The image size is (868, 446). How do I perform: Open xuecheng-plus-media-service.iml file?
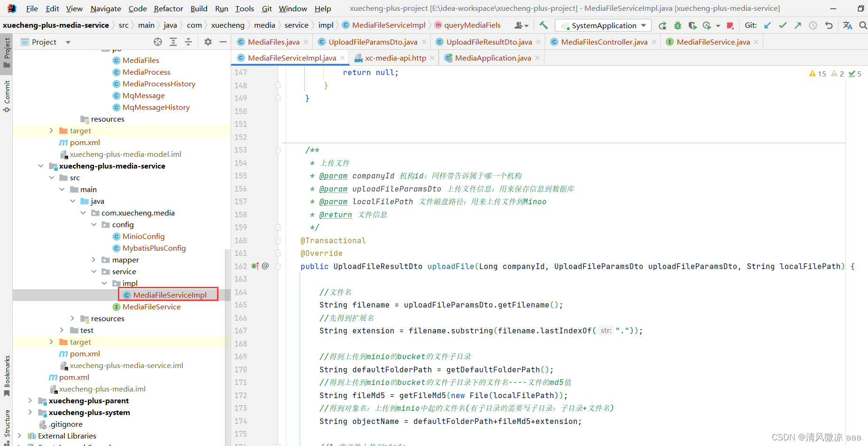(126, 365)
